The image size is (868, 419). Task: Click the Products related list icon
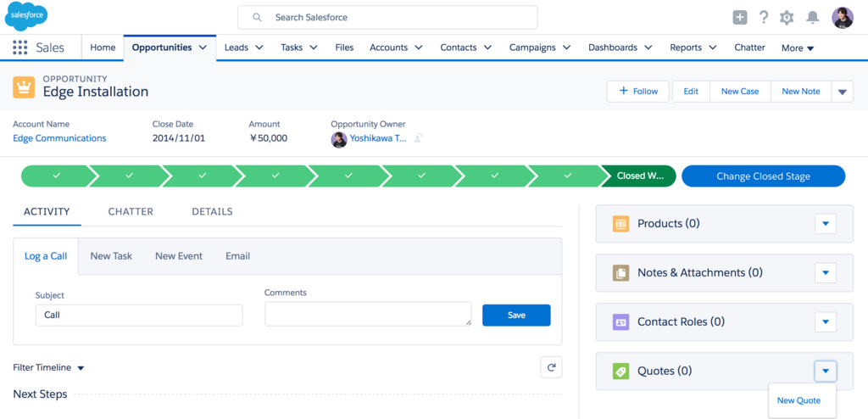621,224
